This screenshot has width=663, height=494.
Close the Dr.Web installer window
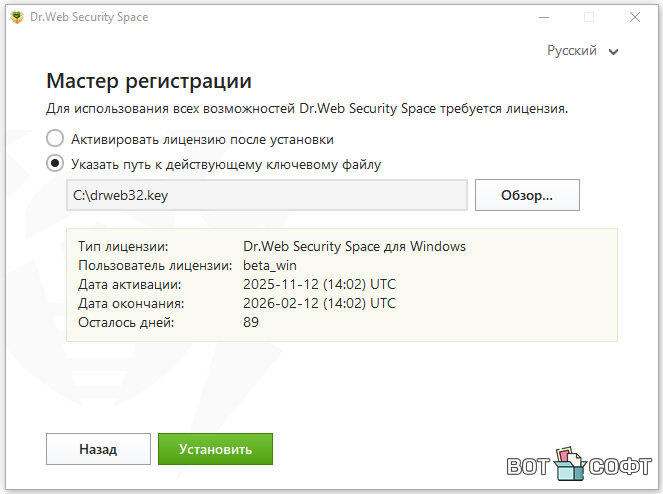634,17
